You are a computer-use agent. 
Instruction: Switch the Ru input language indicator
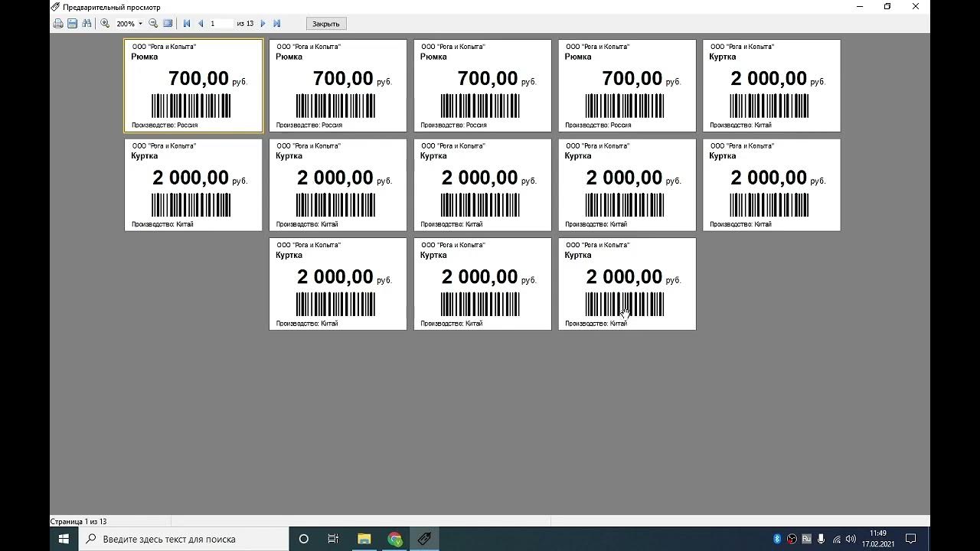point(806,539)
